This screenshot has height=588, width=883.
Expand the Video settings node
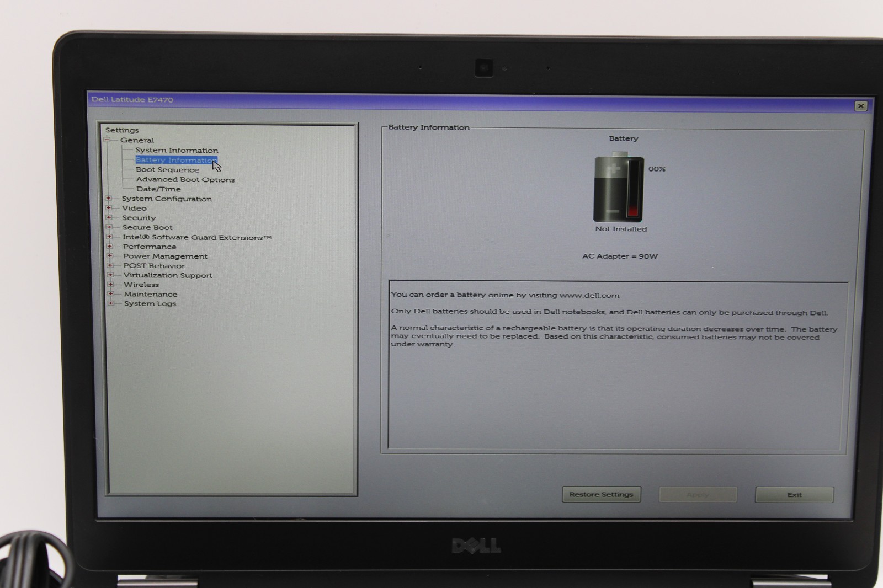pos(109,207)
